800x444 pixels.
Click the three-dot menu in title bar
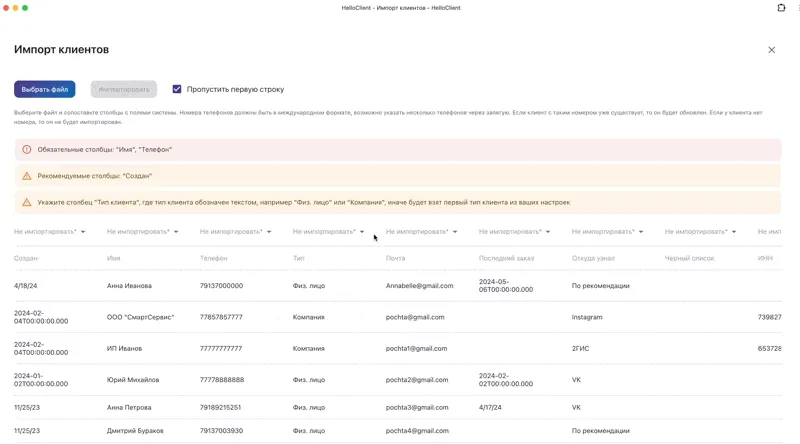click(797, 8)
